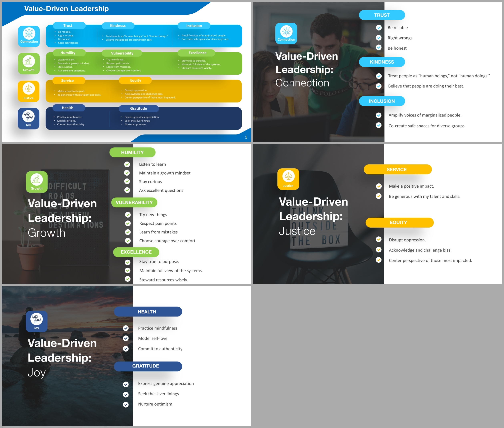
Task: Click the TRUST heading pill
Action: tap(382, 15)
